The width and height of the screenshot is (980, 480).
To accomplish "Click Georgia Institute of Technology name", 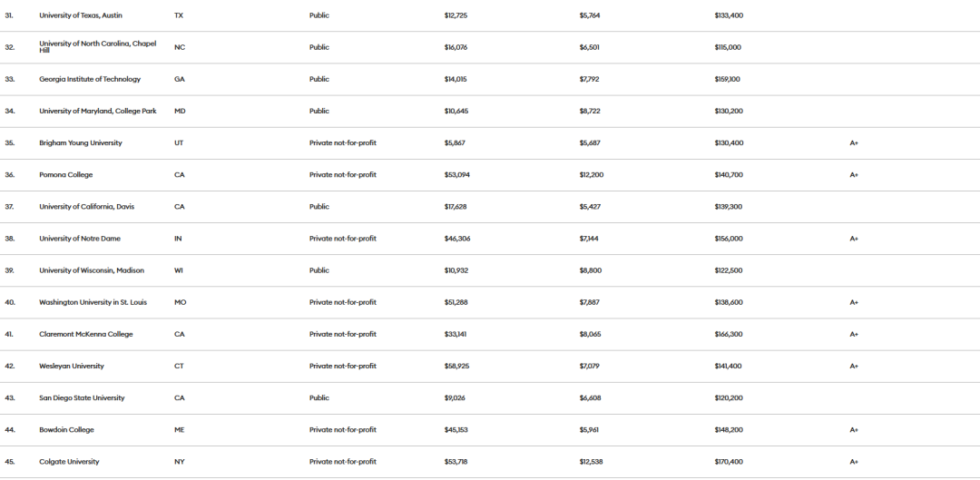I will point(90,79).
